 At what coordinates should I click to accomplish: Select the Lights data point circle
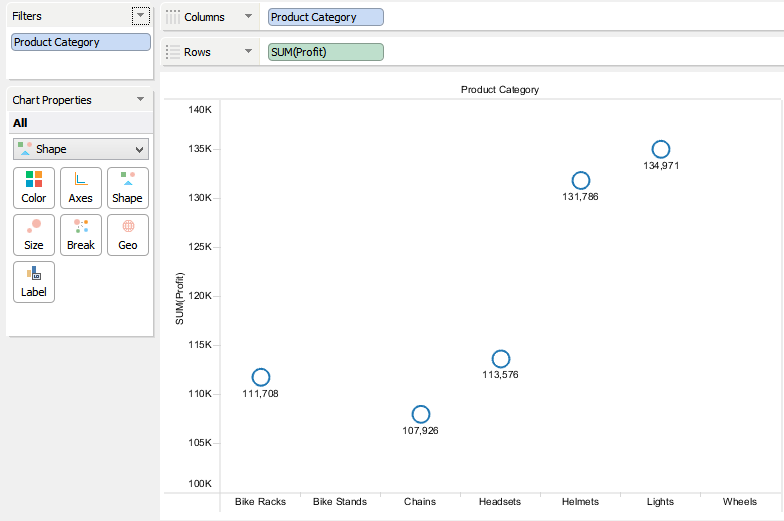pyautogui.click(x=661, y=150)
